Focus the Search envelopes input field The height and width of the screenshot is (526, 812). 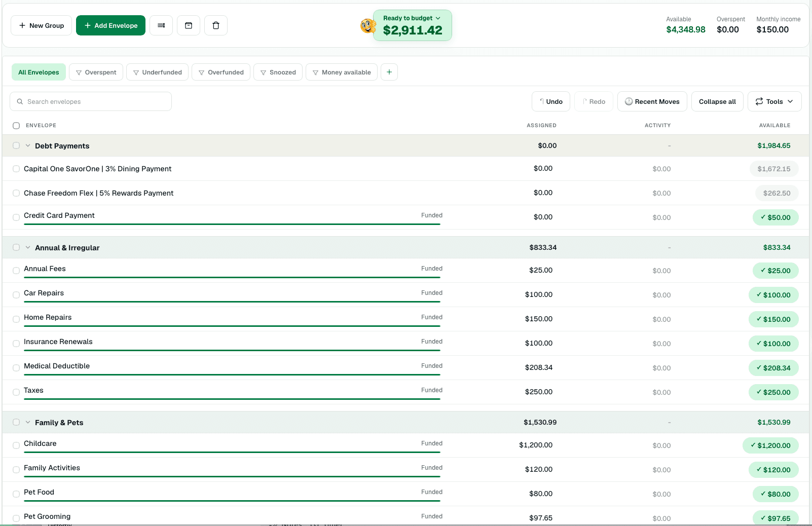click(91, 101)
